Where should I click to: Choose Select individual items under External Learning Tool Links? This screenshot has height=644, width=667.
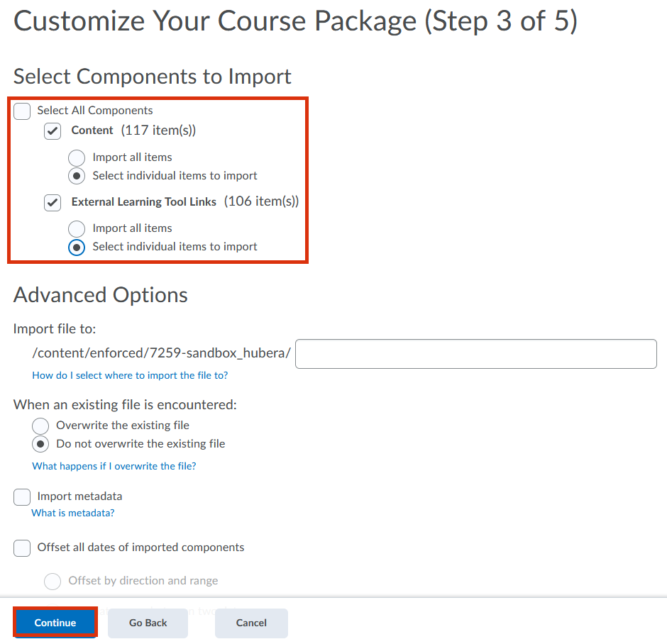(77, 248)
